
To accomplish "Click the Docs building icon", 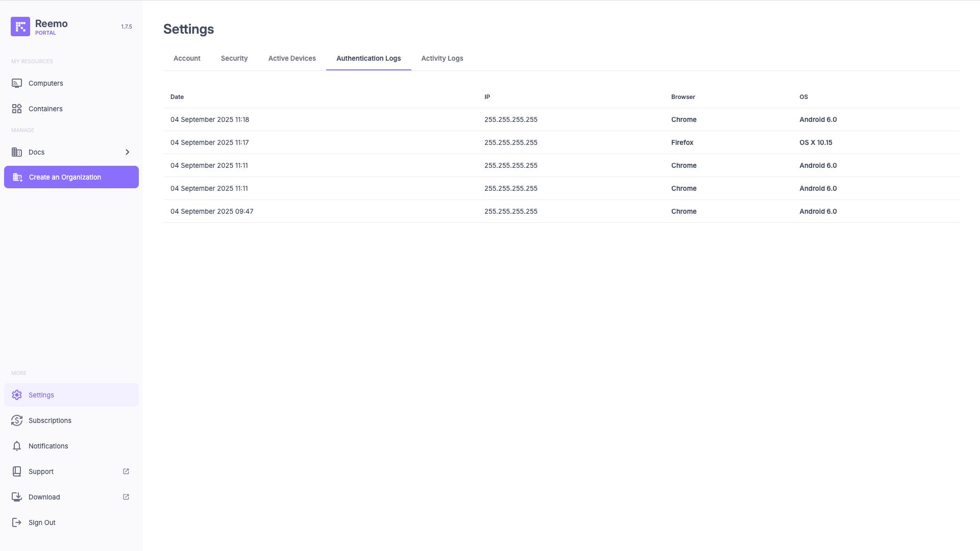I will (17, 152).
